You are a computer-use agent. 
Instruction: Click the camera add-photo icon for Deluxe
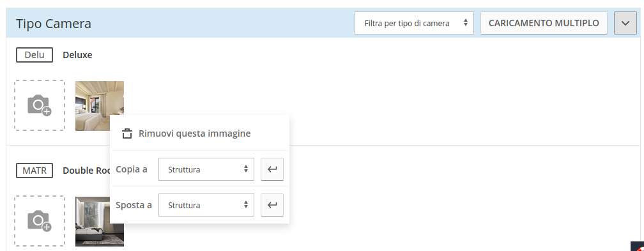[x=40, y=105]
